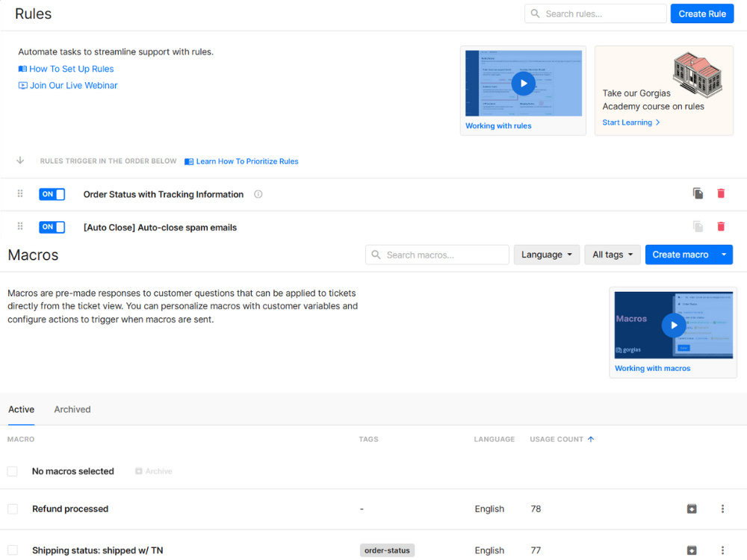This screenshot has width=747, height=560.
Task: Click the magnifier icon in Search rules
Action: click(x=536, y=13)
